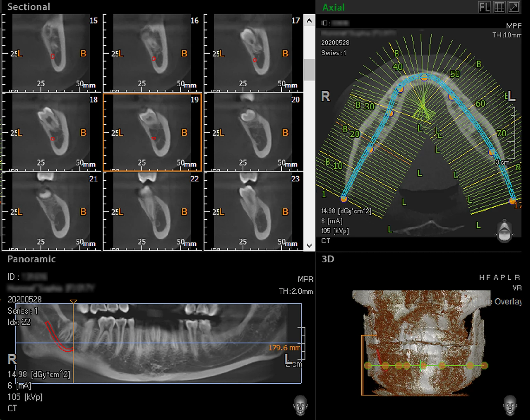
Task: Click the Axial panel title
Action: pos(333,7)
